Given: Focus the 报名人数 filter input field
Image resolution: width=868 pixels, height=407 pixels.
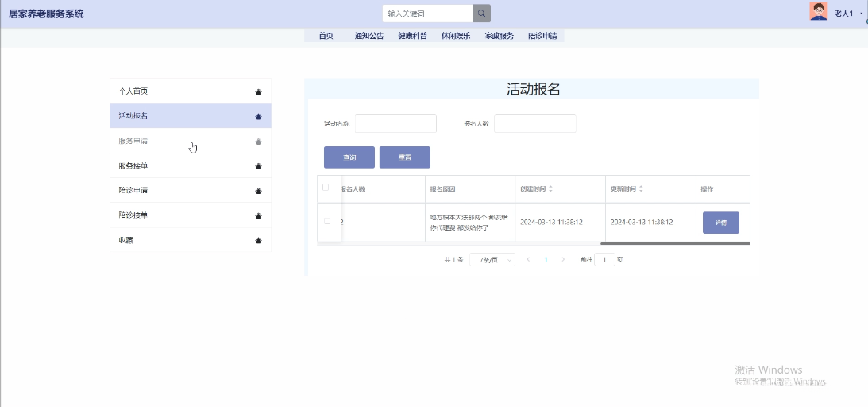Looking at the screenshot, I should point(534,123).
